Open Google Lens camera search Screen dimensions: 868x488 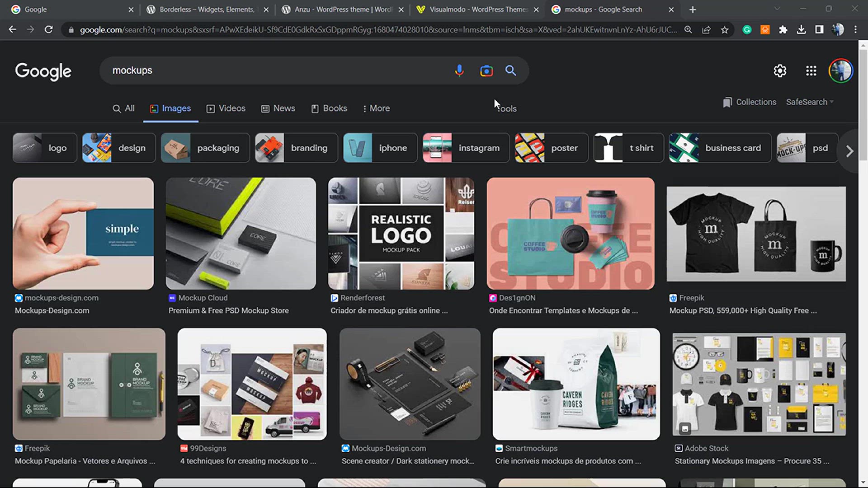coord(486,70)
